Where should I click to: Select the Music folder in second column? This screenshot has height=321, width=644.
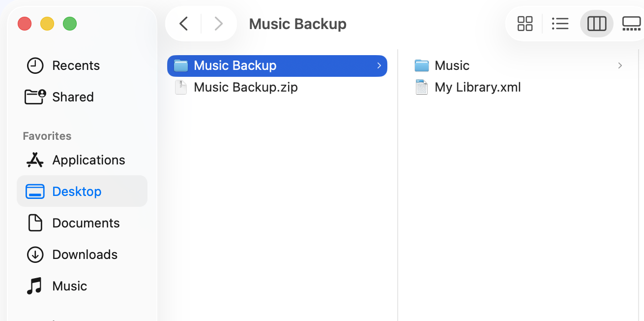tap(452, 65)
